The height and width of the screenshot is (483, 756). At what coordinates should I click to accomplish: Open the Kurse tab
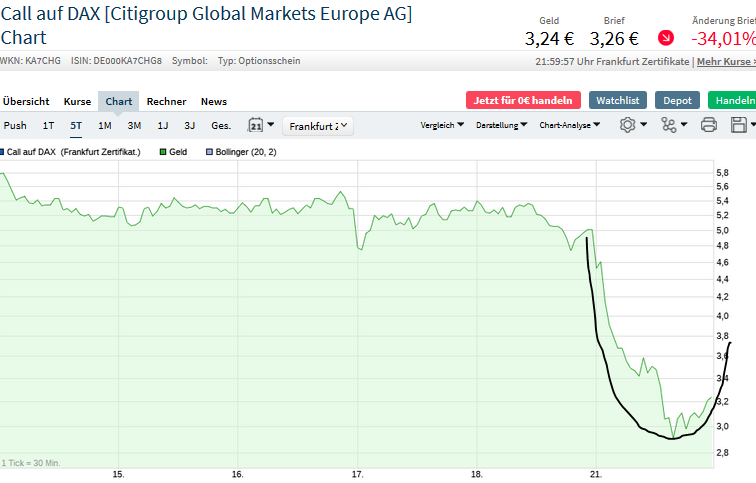point(77,101)
